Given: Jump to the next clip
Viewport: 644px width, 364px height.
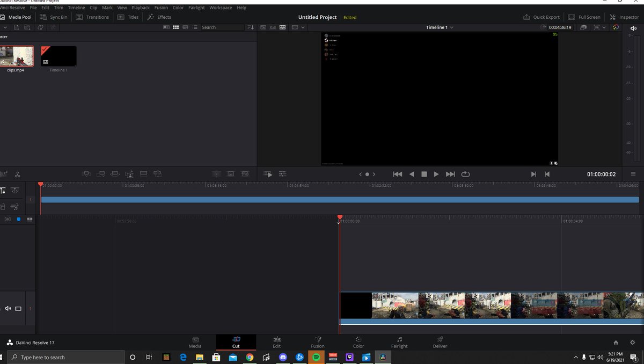Looking at the screenshot, I should 450,174.
